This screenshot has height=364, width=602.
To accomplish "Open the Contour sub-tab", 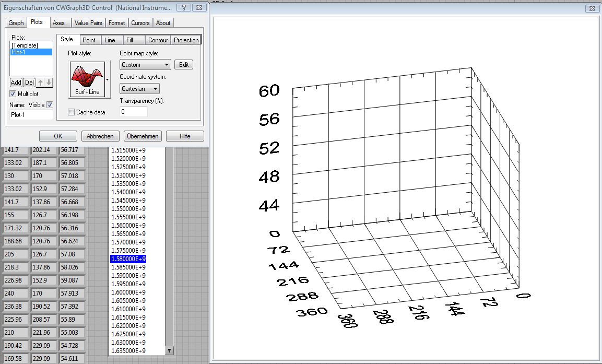I will click(158, 40).
